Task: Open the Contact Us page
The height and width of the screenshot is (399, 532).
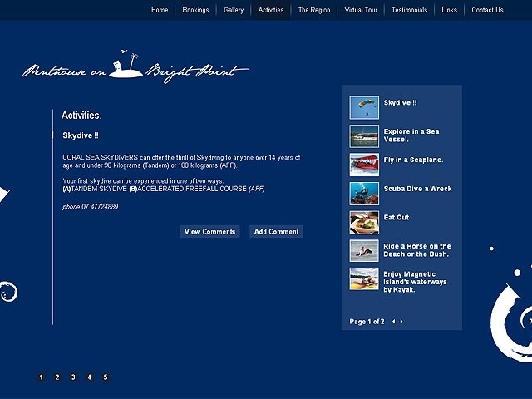Action: pos(487,11)
